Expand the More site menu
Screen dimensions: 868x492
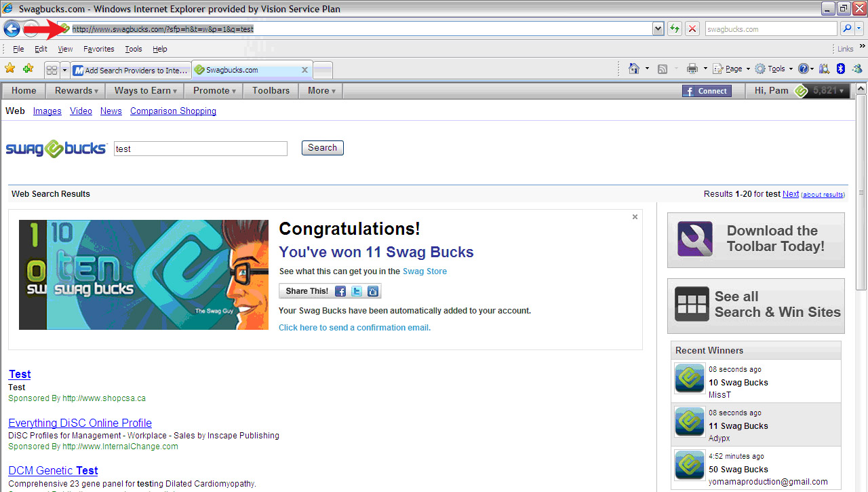(321, 90)
